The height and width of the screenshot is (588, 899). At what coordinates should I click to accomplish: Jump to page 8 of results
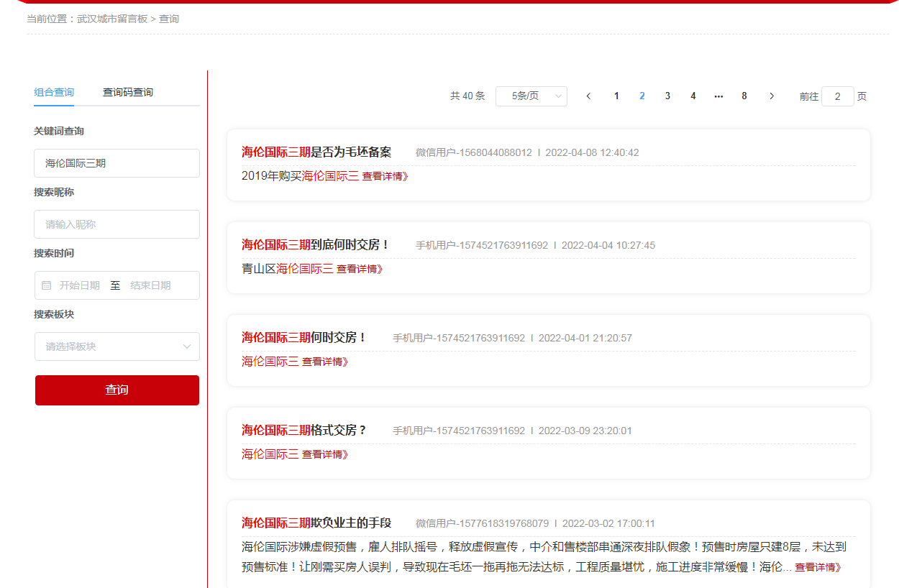coord(744,96)
